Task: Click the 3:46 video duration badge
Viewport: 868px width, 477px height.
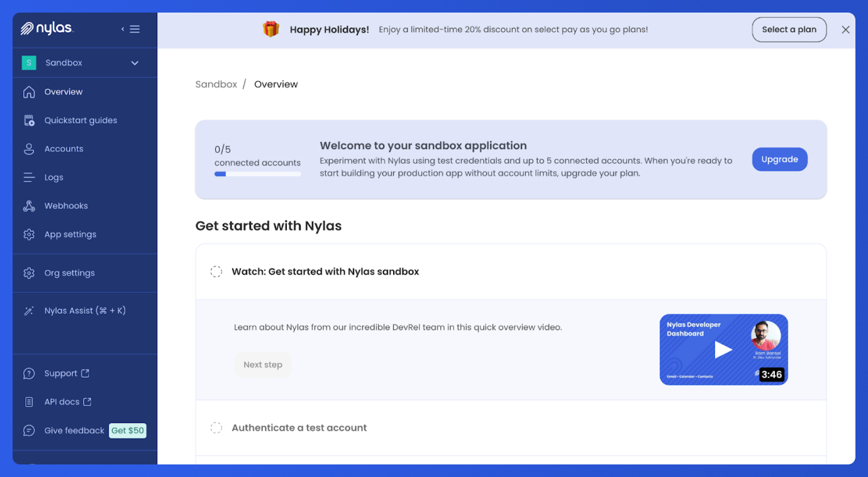Action: pos(771,375)
